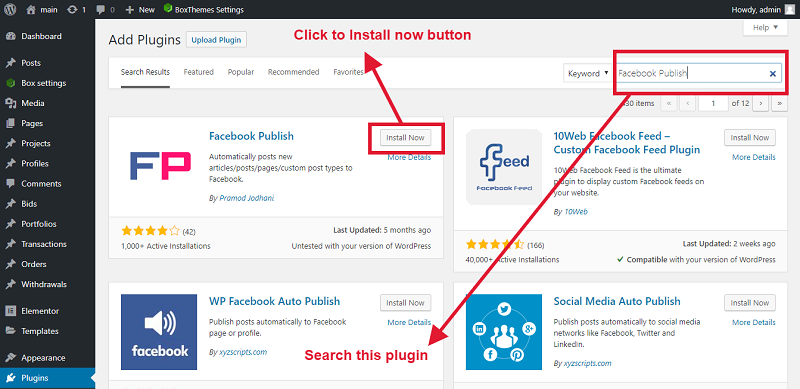
Task: Click the Elementor icon in the sidebar
Action: pos(10,311)
